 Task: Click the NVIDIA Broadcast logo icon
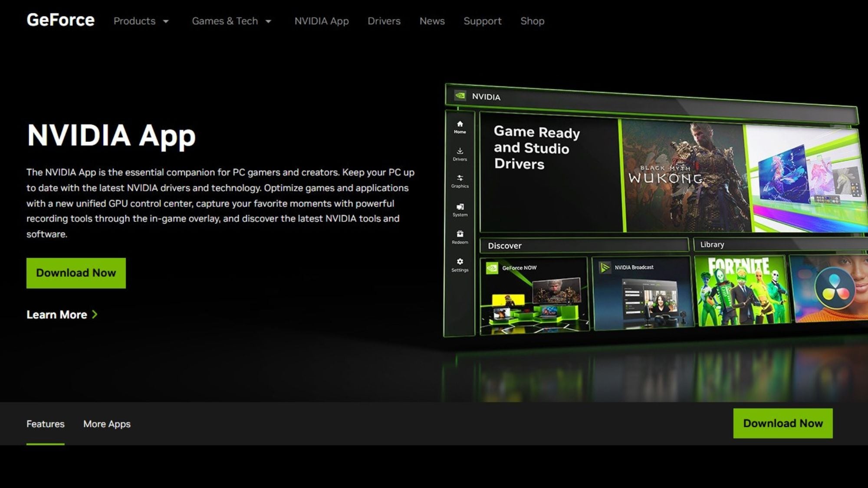coord(605,267)
